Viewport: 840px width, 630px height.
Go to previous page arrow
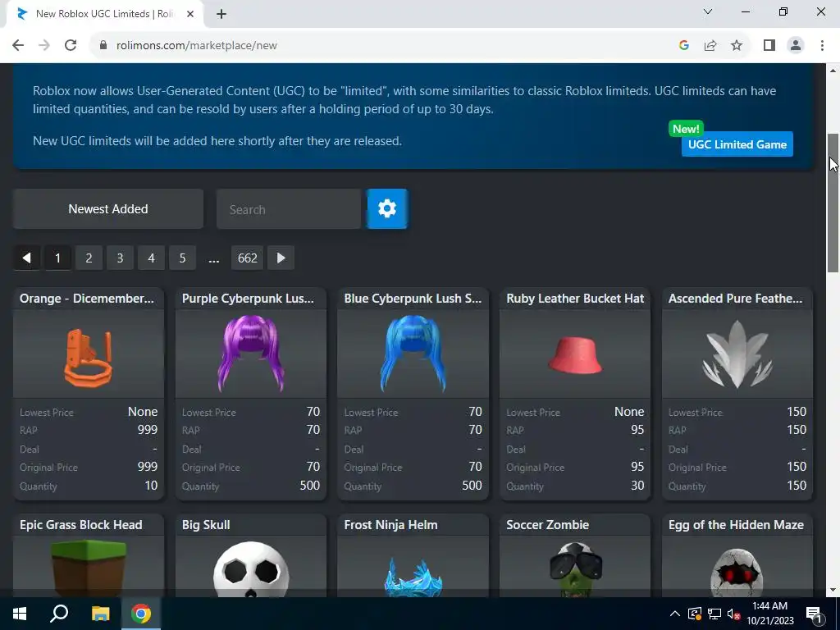point(26,258)
